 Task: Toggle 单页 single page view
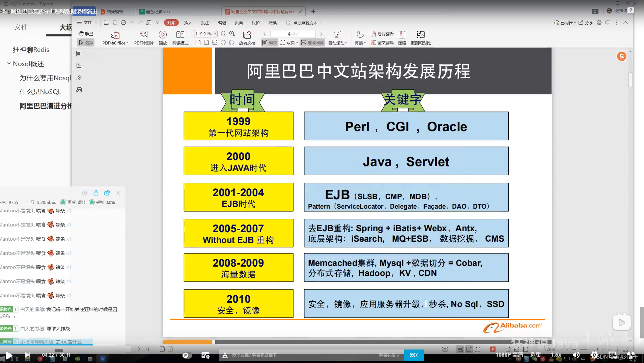tap(270, 42)
